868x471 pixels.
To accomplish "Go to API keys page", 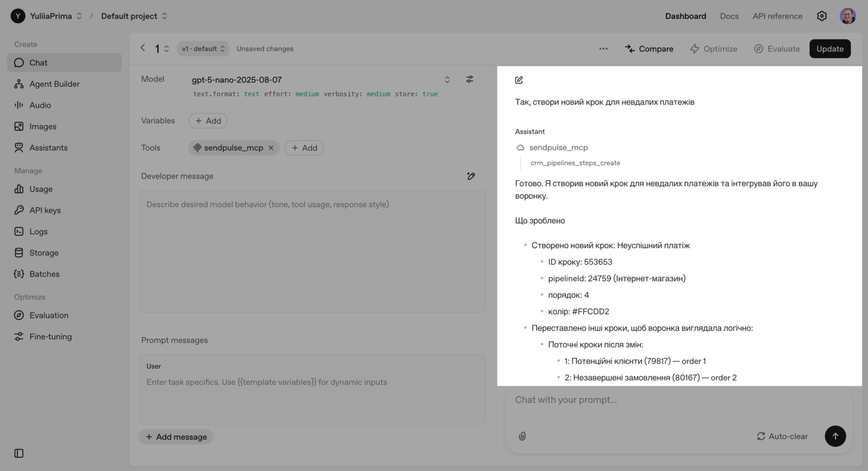I will coord(45,210).
